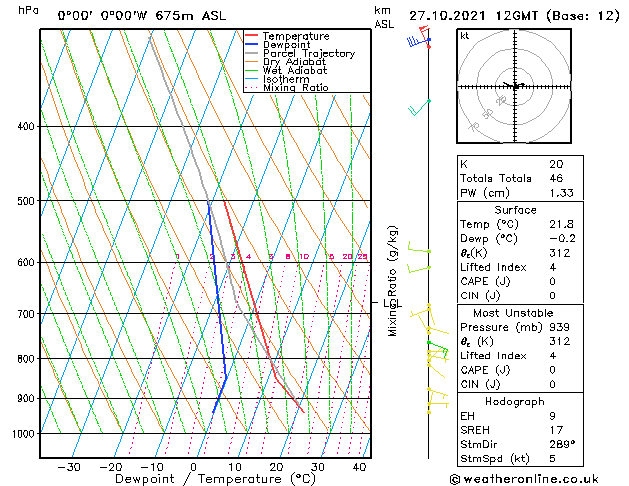This screenshot has width=629, height=486.
Task: Click the red temperature line swatch in legend
Action: [x=252, y=36]
